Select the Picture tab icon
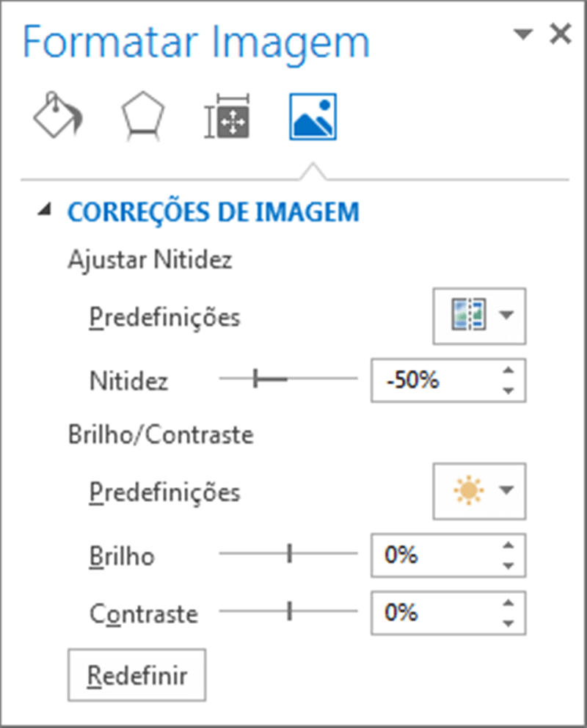The width and height of the screenshot is (587, 728). coord(313,116)
